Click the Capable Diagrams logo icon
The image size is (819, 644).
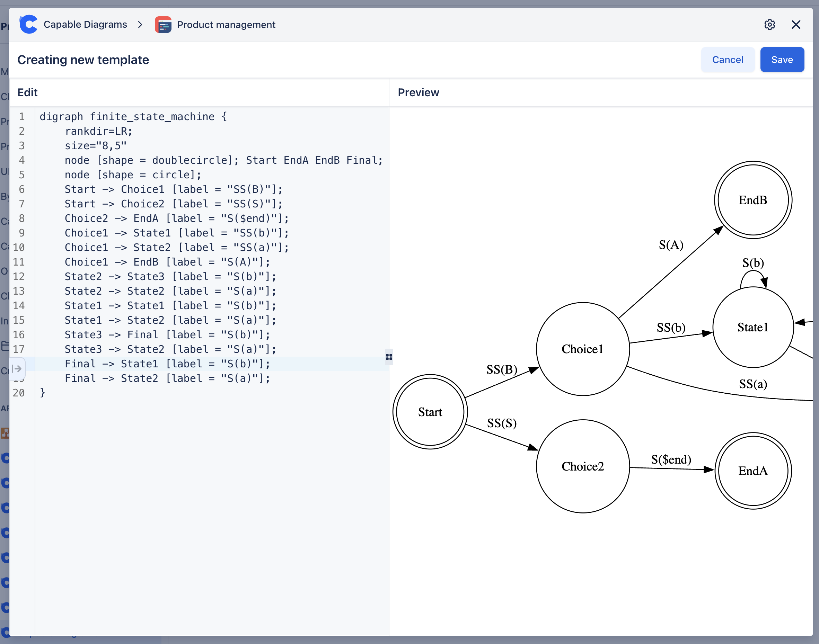coord(28,24)
